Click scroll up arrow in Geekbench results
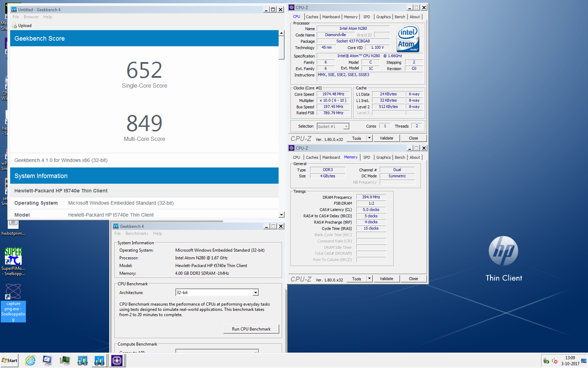 [281, 33]
